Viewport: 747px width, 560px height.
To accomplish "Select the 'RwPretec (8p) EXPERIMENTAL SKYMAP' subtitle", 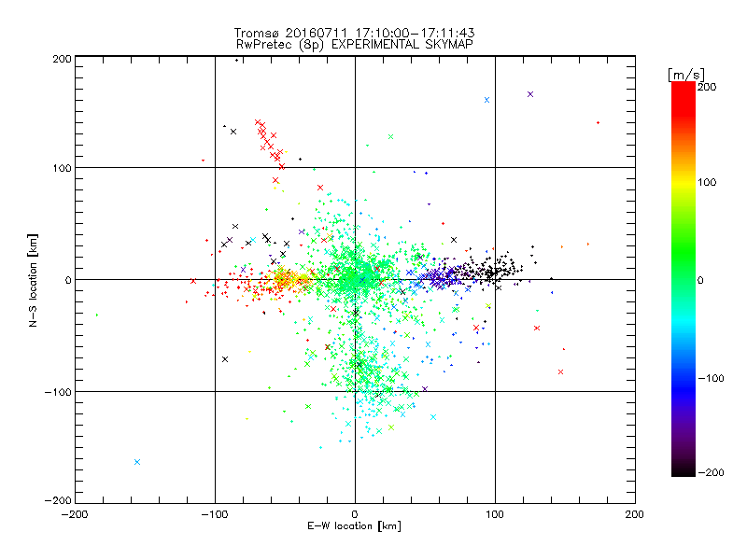I will (355, 45).
